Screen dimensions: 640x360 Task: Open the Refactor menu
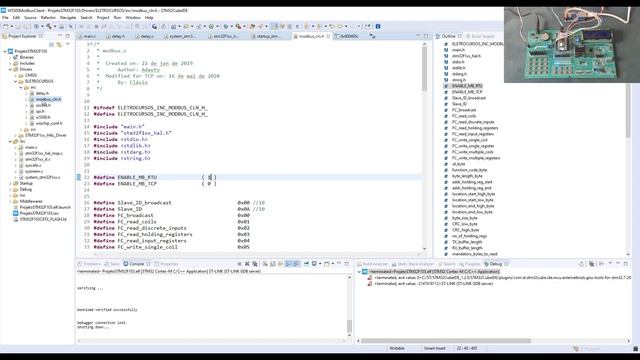pyautogui.click(x=48, y=18)
